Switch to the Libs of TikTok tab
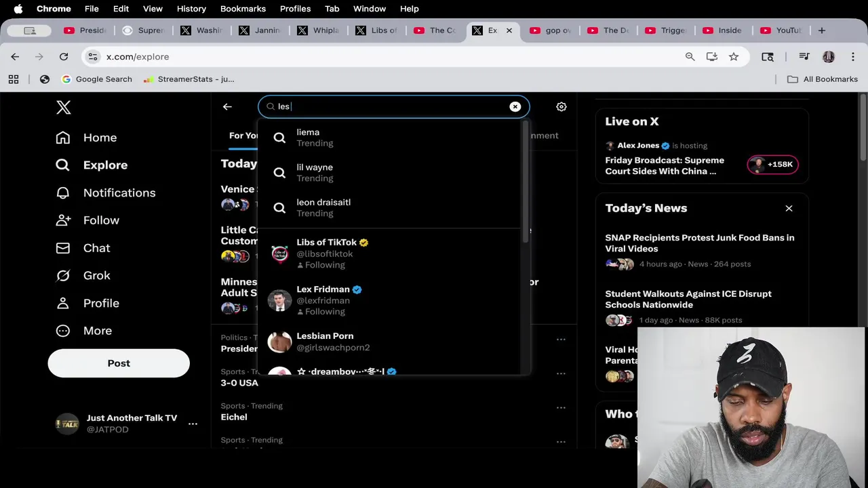 pos(378,30)
